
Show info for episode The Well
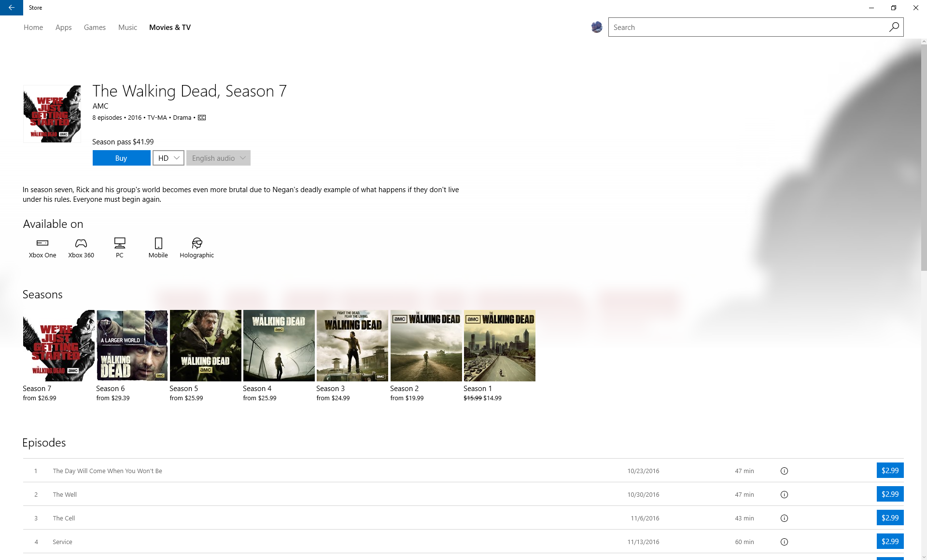tap(784, 494)
